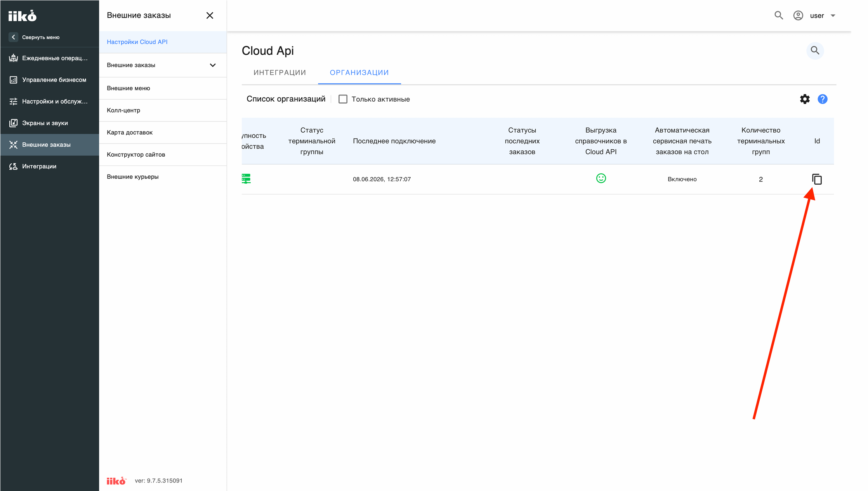
Task: Click the Cloud Api page search icon
Action: (815, 50)
